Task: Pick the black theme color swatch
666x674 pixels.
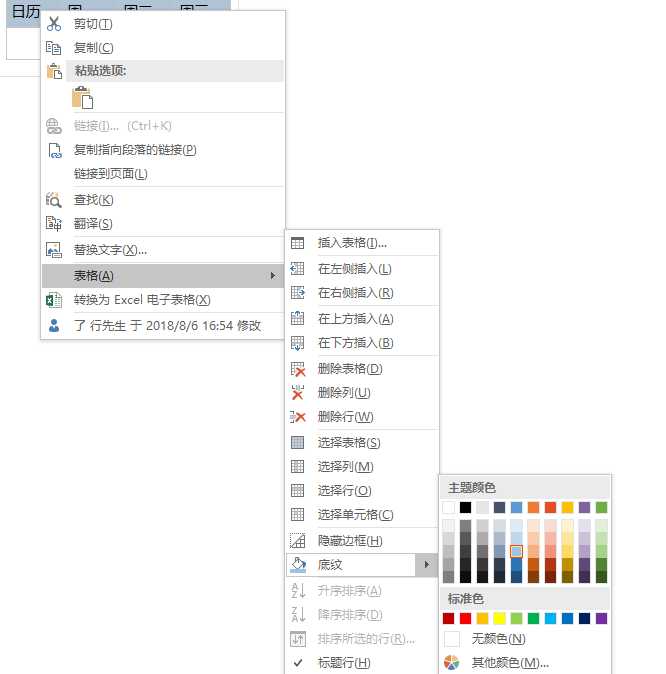Action: pyautogui.click(x=465, y=508)
